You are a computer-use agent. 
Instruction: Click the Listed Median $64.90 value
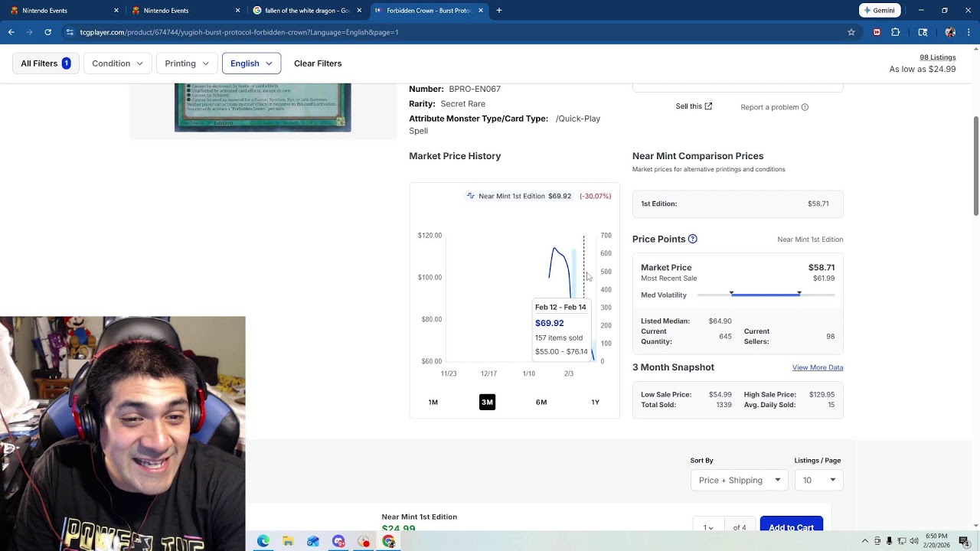click(720, 321)
